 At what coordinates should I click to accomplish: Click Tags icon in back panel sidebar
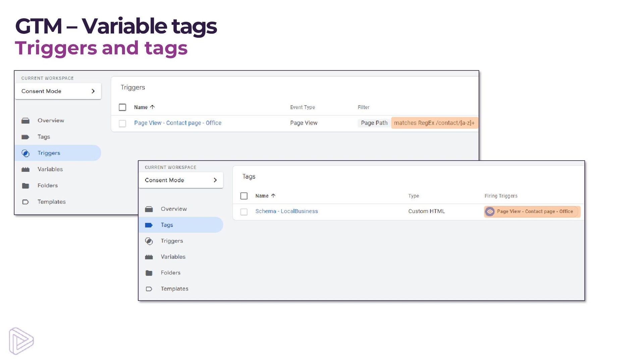25,137
